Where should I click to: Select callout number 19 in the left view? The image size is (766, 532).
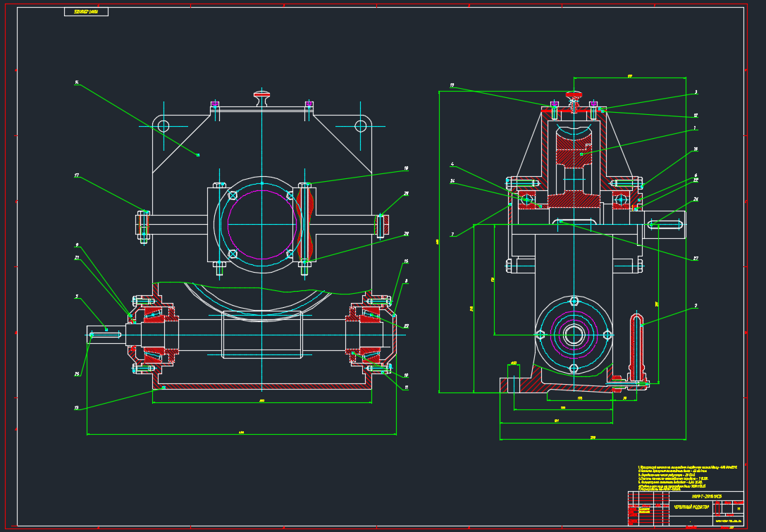[x=406, y=168]
